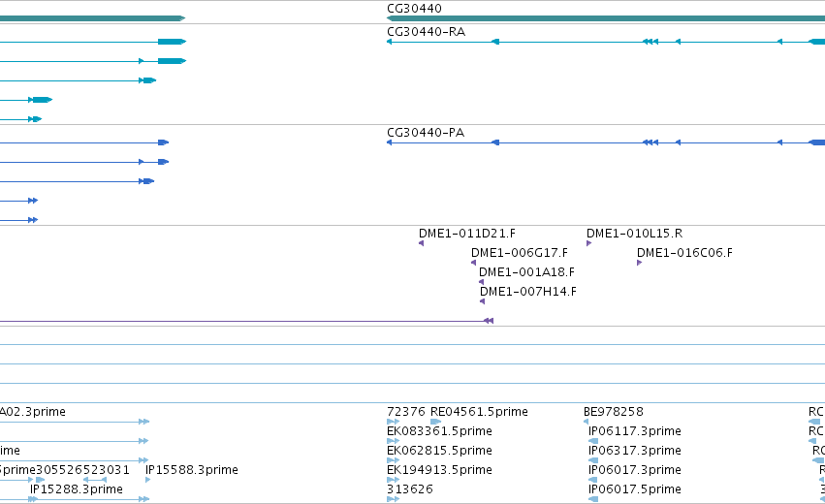Screen dimensions: 825x504
Task: Click purple arrow marker under DME1-016C06.F
Action: (639, 263)
